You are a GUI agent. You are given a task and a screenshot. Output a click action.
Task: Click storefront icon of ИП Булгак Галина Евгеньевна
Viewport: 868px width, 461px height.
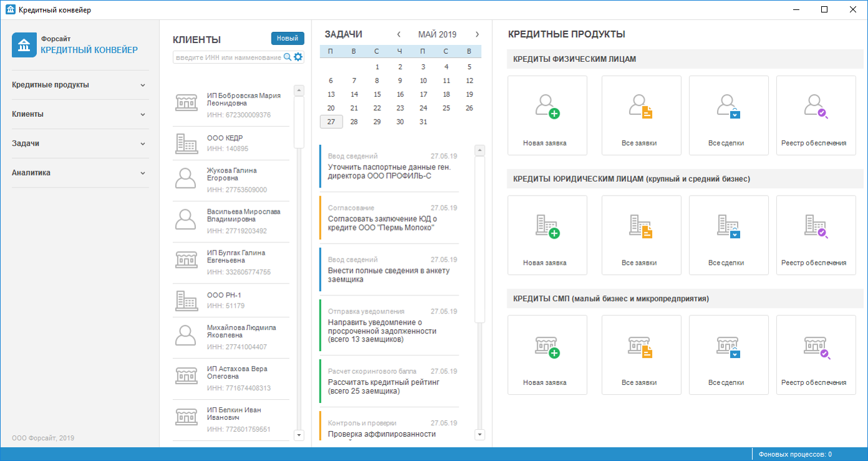(x=186, y=260)
